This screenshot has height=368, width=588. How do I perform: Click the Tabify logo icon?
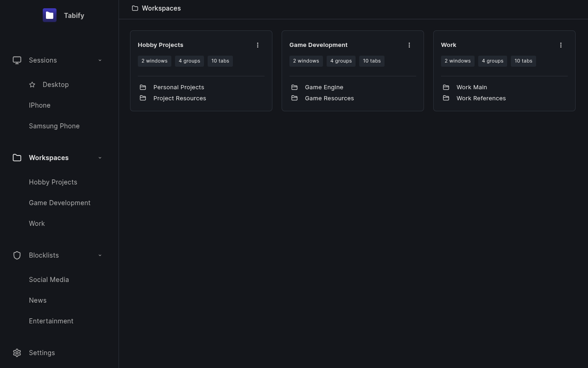click(x=50, y=15)
